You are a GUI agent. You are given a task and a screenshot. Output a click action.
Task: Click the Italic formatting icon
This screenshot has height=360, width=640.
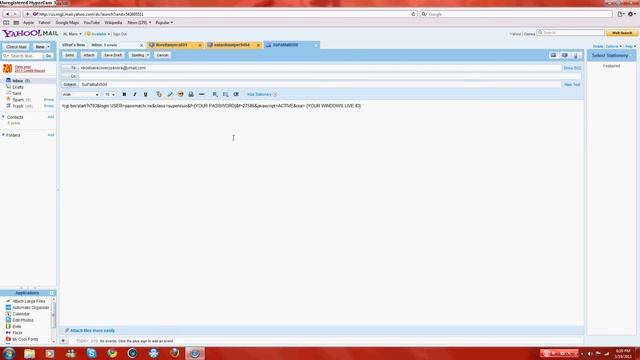(x=135, y=94)
